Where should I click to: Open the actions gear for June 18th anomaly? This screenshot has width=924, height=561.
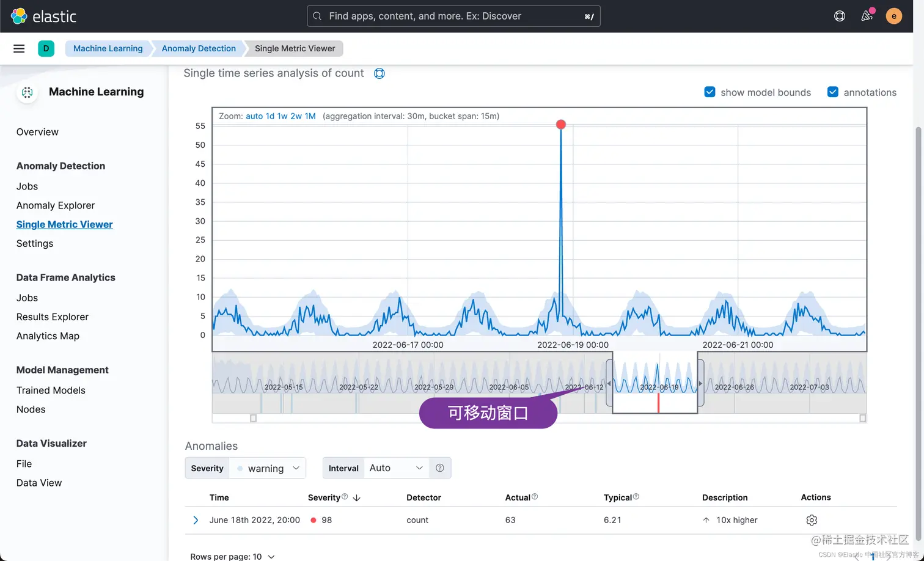[x=812, y=520]
